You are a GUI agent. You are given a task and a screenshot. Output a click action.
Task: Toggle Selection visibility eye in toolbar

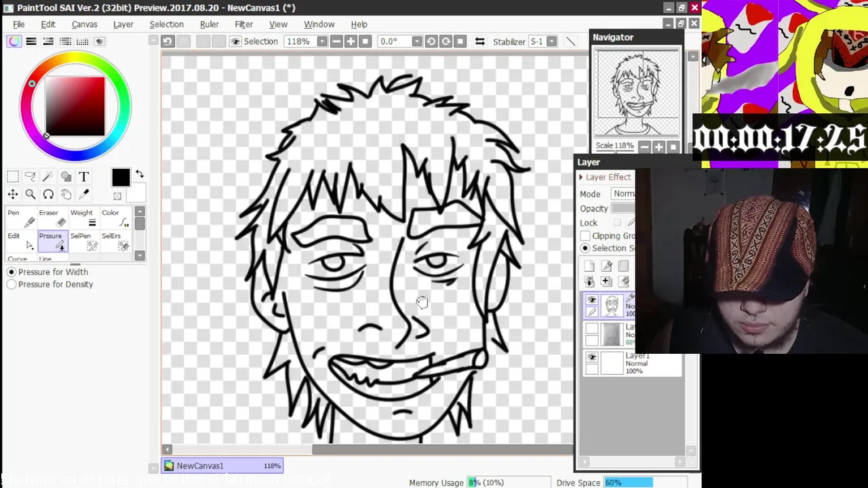click(235, 41)
